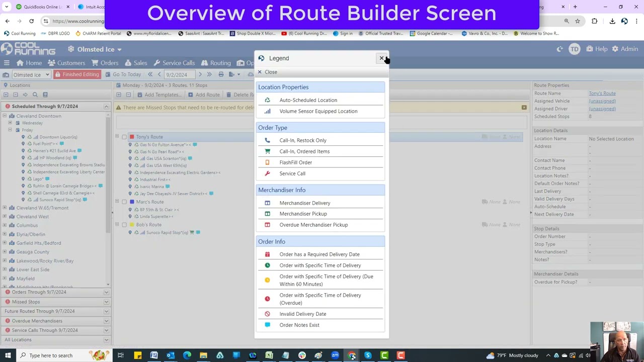Viewport: 644px width, 362px height.
Task: Go to previous day with left arrow
Action: point(159,74)
